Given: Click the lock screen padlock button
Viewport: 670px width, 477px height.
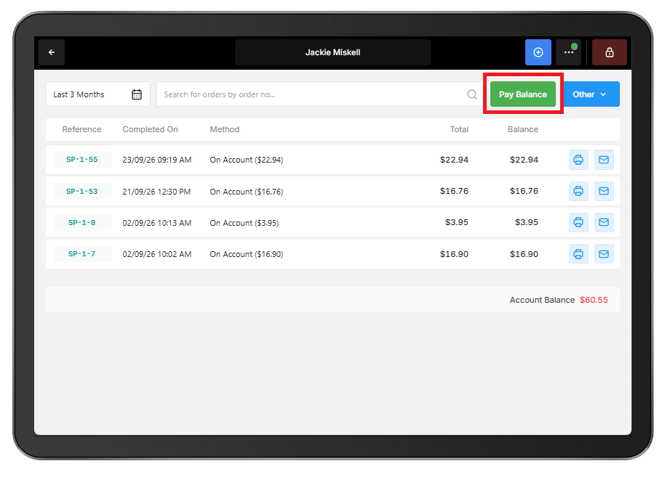Looking at the screenshot, I should click(x=609, y=52).
